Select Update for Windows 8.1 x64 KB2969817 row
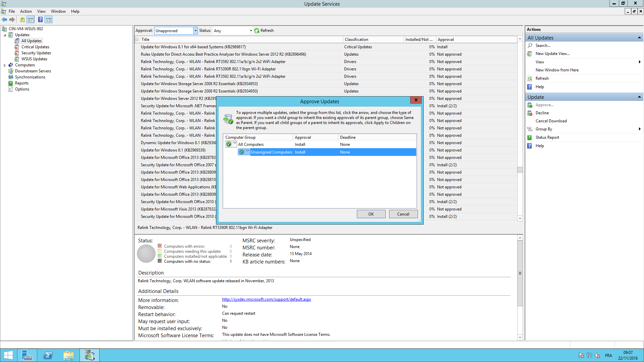 point(325,47)
